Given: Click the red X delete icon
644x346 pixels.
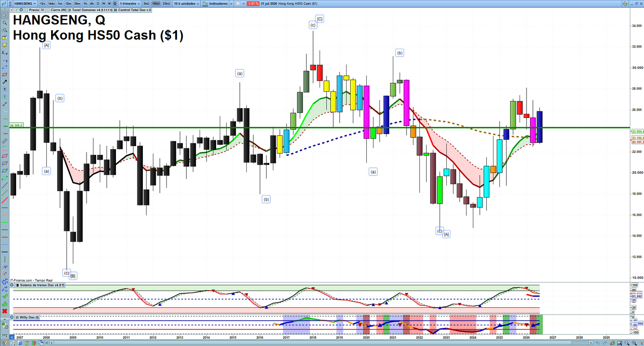Looking at the screenshot, I should 4,311.
